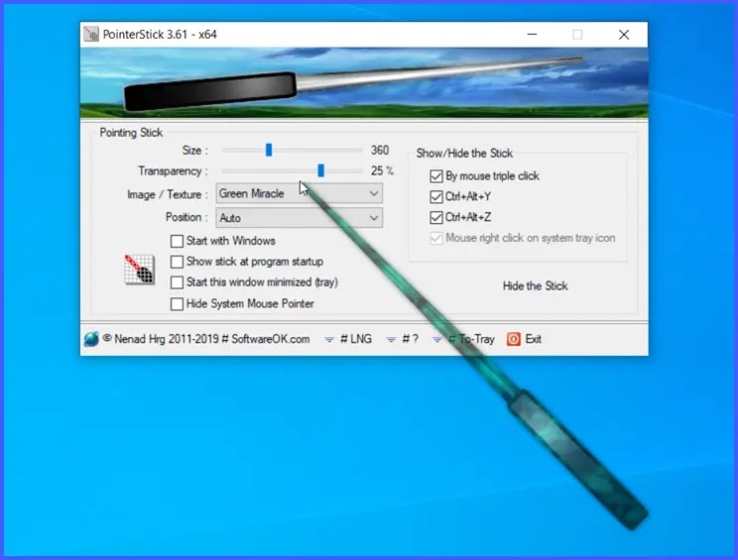Enable Start with Windows checkbox
Screen dimensions: 738x560
click(177, 241)
